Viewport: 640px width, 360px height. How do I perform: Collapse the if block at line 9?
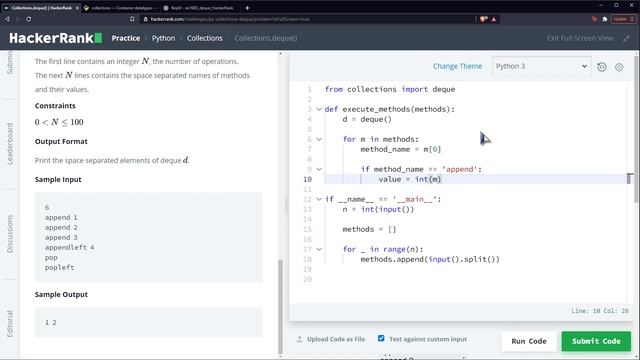click(319, 169)
